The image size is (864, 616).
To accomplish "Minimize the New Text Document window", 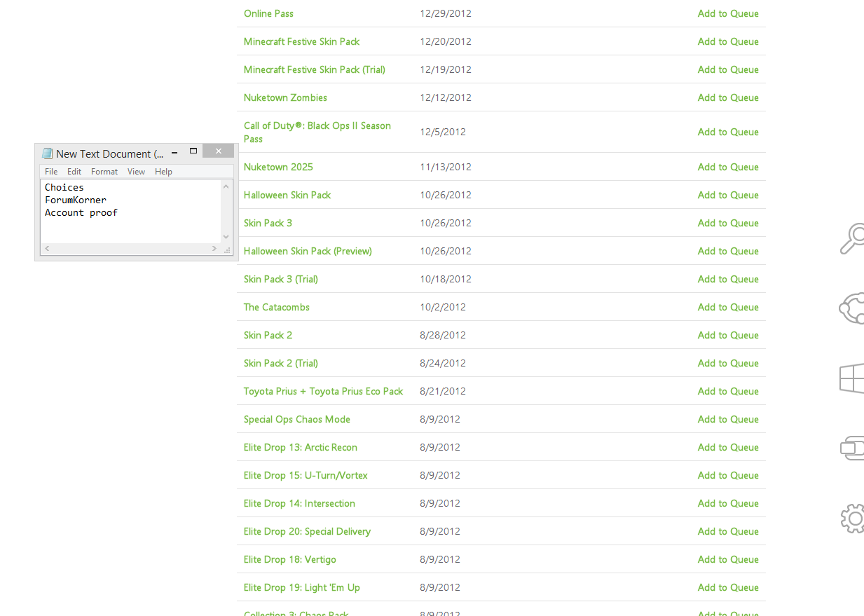I will click(174, 151).
